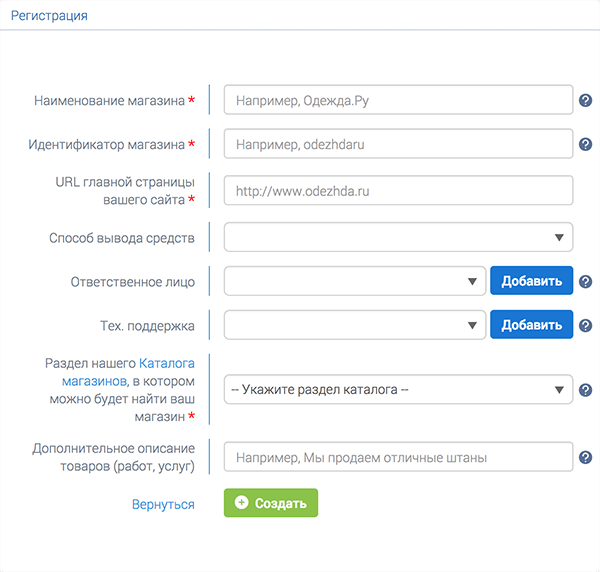Click the 'URL главной страницы вашего сайта' label
Viewport: 600px width, 572px height.
(125, 191)
